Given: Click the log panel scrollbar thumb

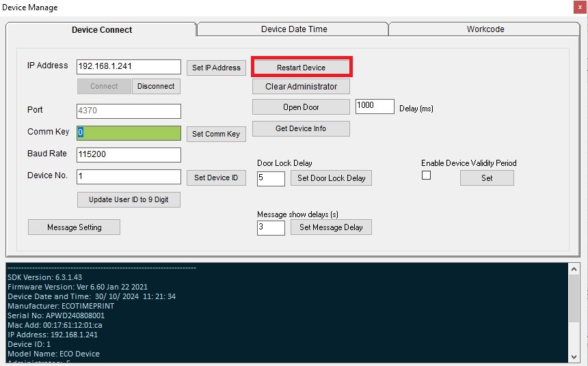Looking at the screenshot, I should 574,298.
